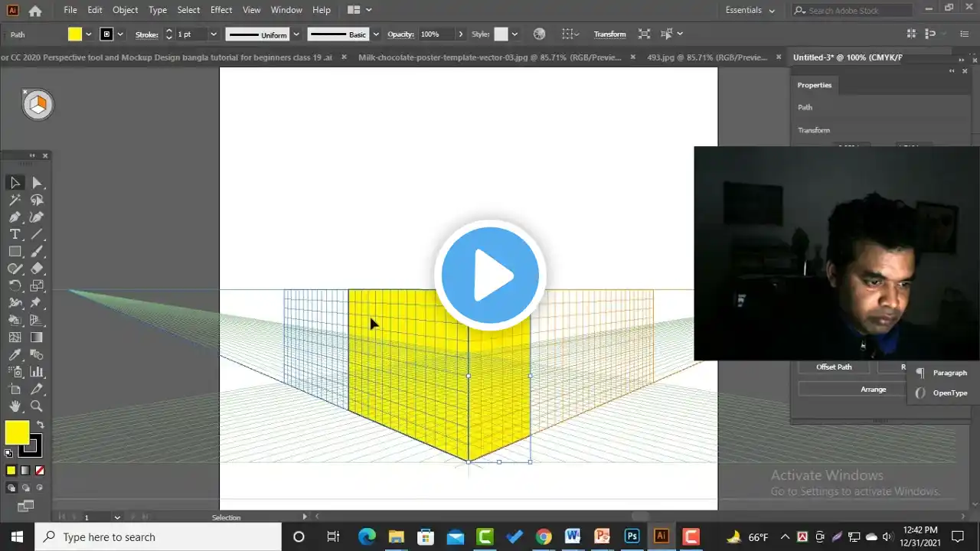Select the Rotate tool
Viewport: 980px width, 551px height.
tap(15, 286)
